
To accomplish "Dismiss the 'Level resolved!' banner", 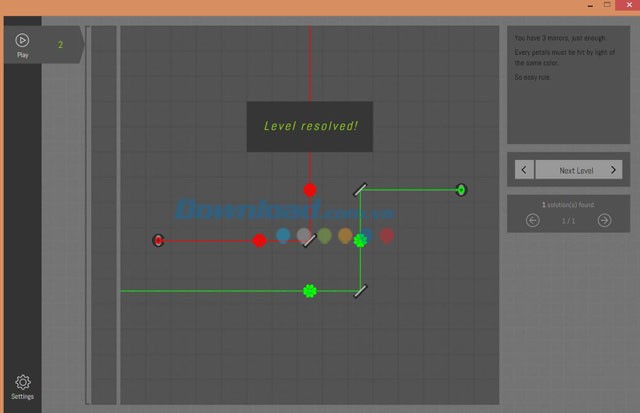I will tap(310, 126).
